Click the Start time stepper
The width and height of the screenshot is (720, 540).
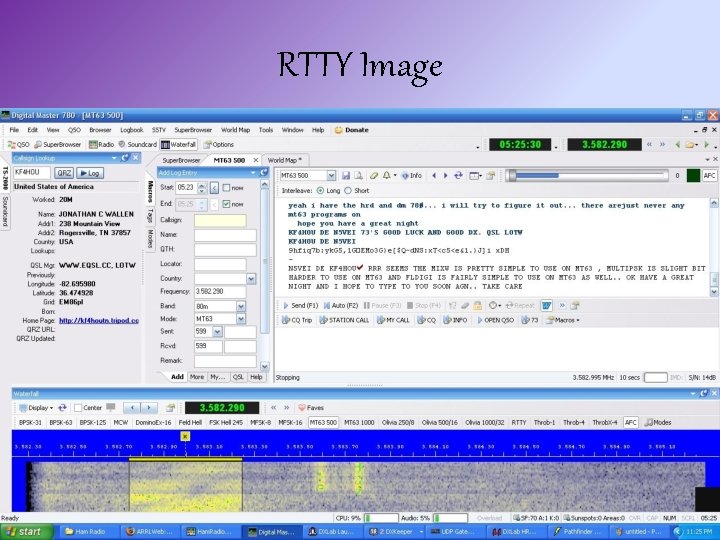click(202, 187)
